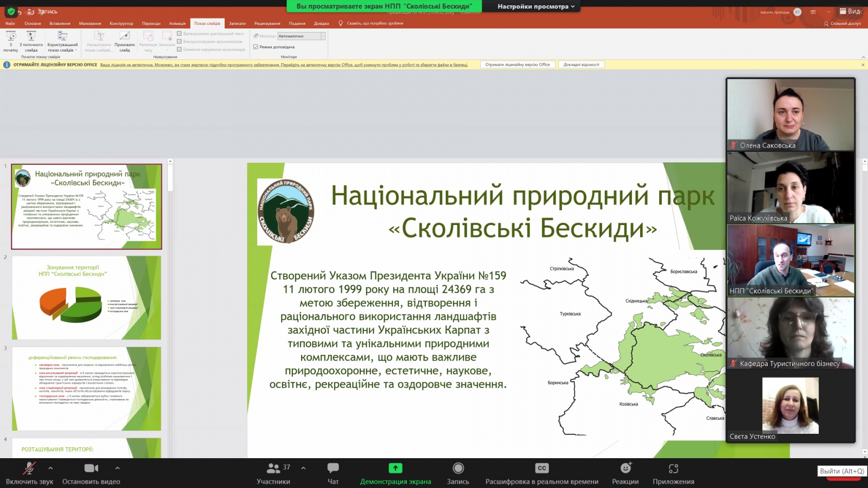Image resolution: width=868 pixels, height=488 pixels.
Task: Toggle Використовувати хронометраж checkbox
Action: click(x=180, y=41)
